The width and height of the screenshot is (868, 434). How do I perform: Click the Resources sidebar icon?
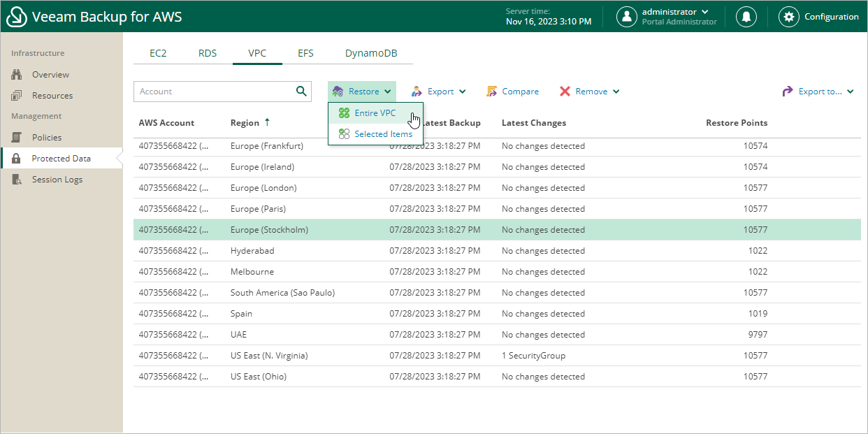point(17,96)
